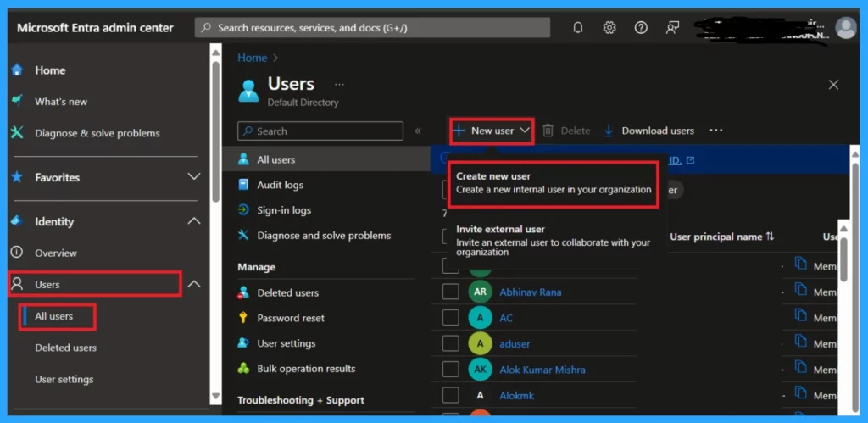868x423 pixels.
Task: Select All users in left sidebar
Action: point(53,316)
